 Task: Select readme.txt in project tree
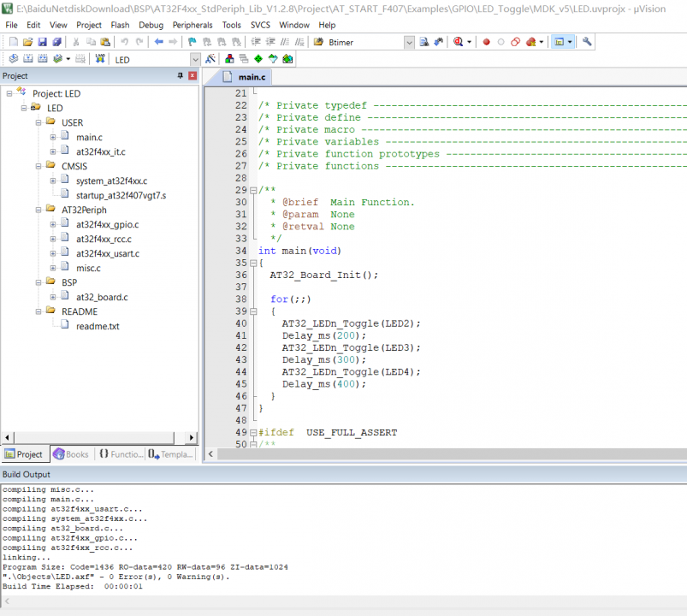click(98, 327)
